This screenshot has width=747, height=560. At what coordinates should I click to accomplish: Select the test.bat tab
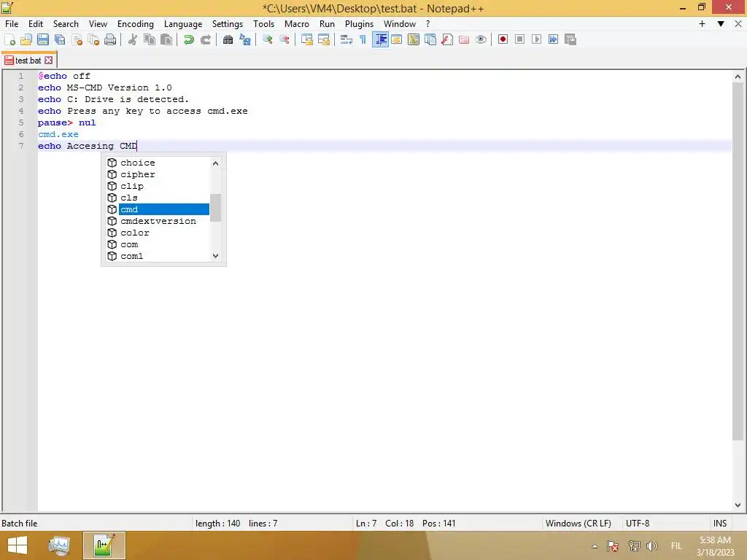28,61
